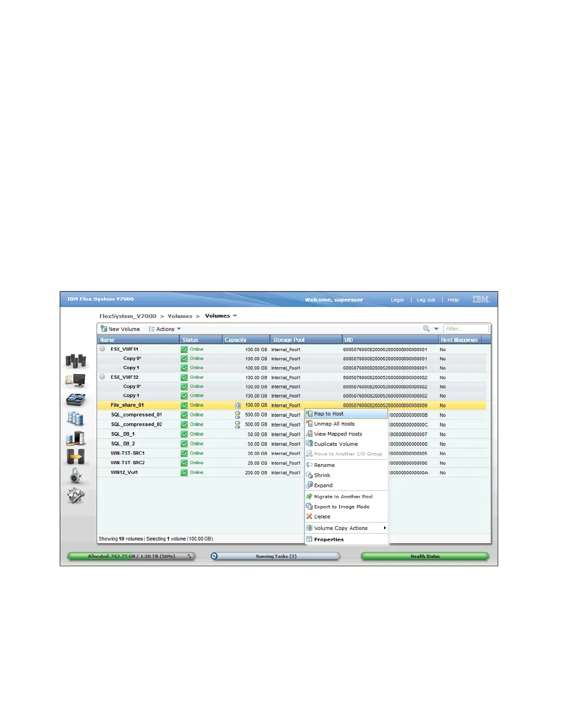The height and width of the screenshot is (728, 563).
Task: Open the Monitoring icon in sidebar
Action: pos(75,380)
